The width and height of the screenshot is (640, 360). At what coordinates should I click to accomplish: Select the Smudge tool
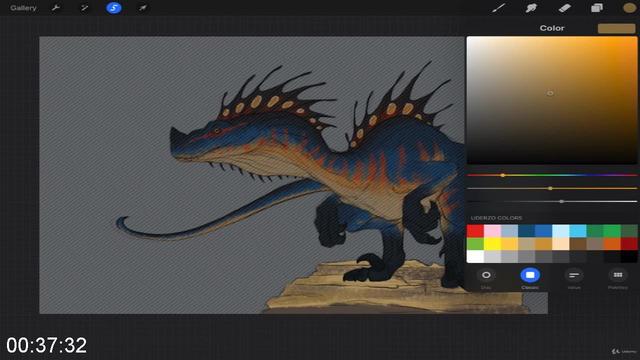click(x=531, y=8)
